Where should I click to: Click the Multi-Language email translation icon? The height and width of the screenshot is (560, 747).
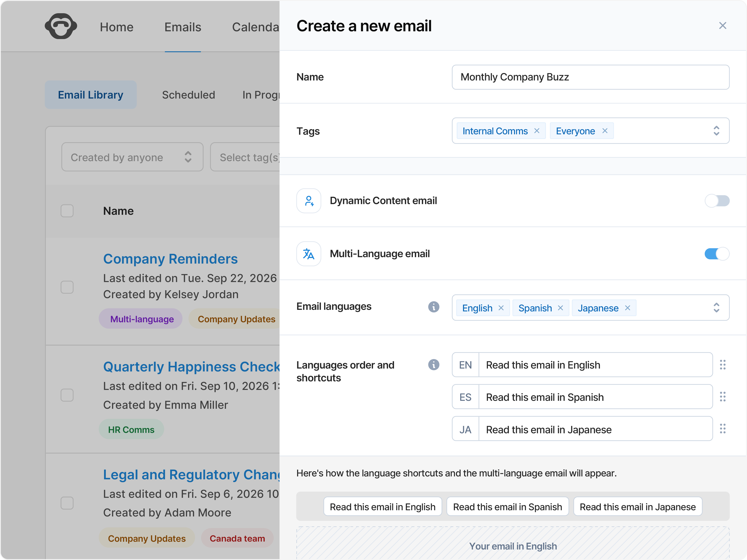point(308,254)
